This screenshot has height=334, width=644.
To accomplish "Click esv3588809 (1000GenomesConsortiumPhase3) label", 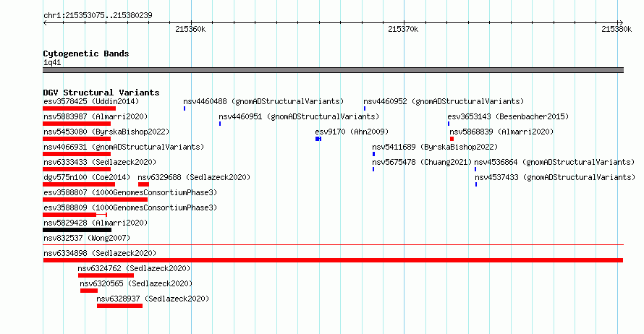I will [130, 207].
